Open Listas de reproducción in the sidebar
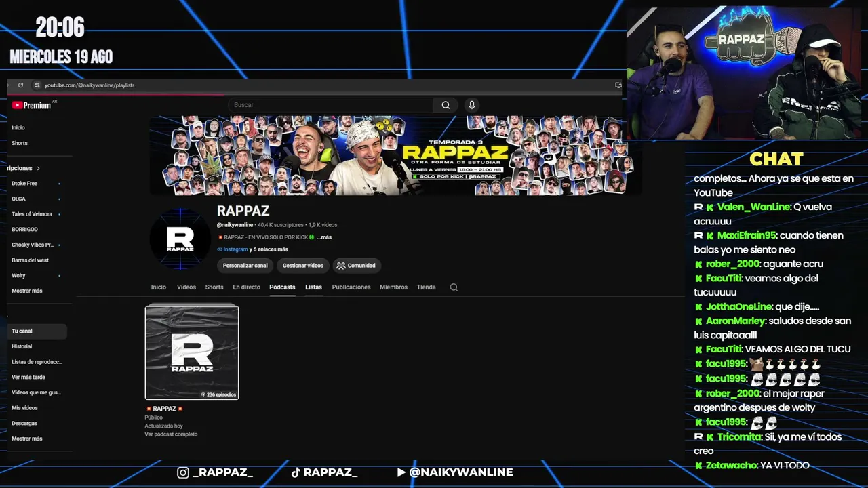This screenshot has height=488, width=868. (37, 362)
